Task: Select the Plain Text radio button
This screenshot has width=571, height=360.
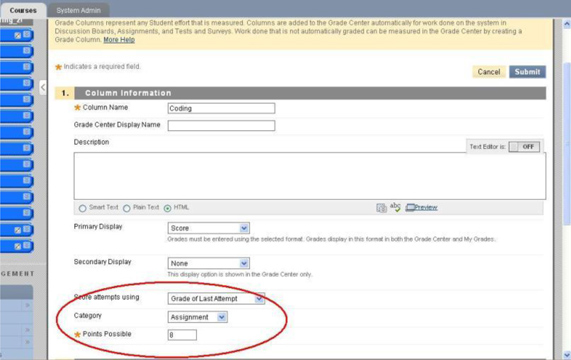Action: click(127, 208)
